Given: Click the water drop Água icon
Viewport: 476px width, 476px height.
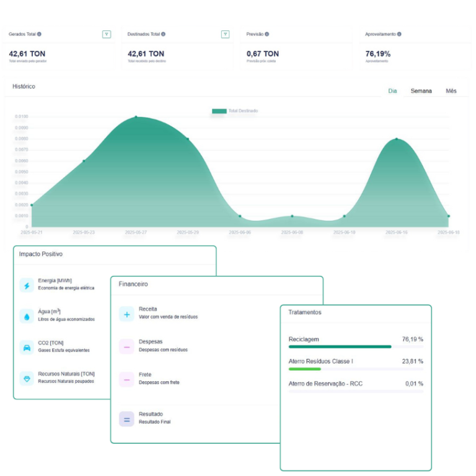Looking at the screenshot, I should [x=27, y=316].
